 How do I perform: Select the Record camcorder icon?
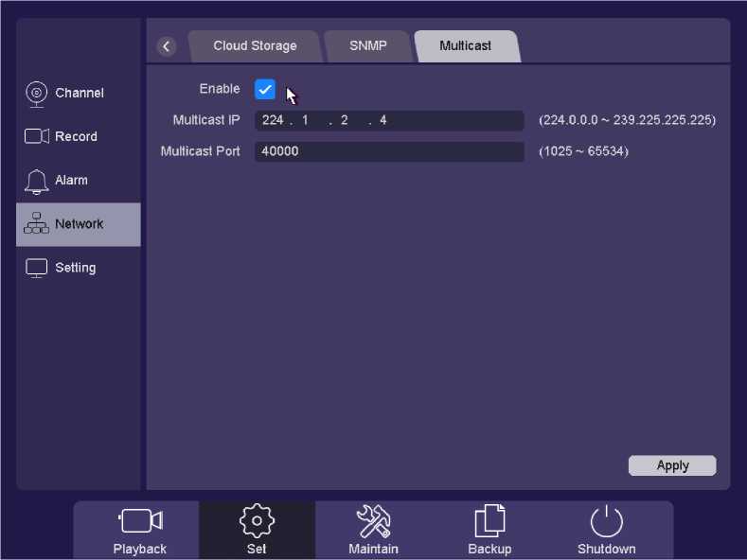click(37, 137)
